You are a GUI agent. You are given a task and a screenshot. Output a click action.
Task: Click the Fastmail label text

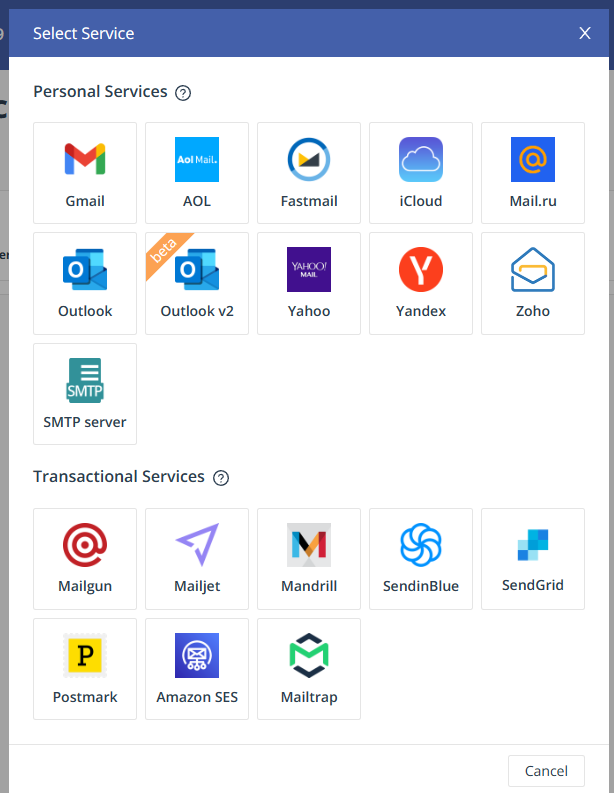(309, 201)
